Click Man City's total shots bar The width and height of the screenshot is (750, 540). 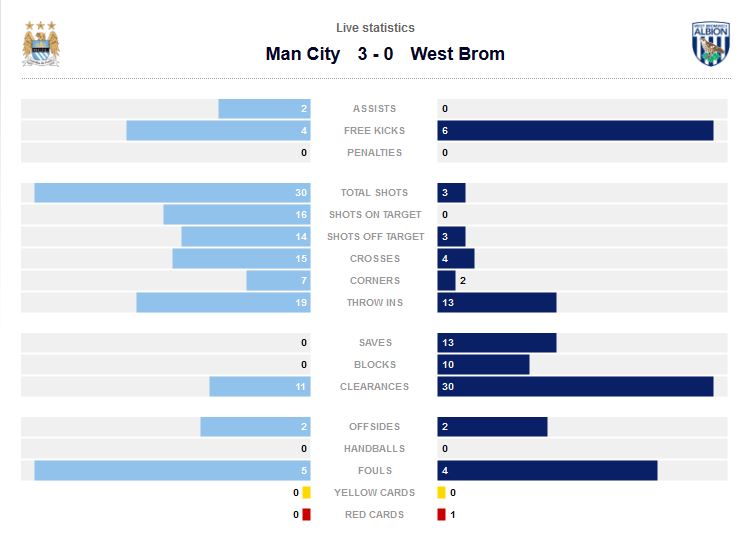(172, 193)
